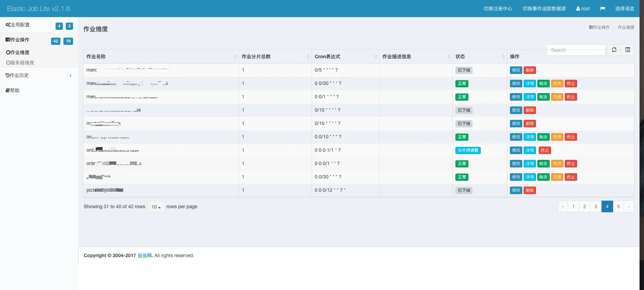The width and height of the screenshot is (644, 290).
Task: Sort by 状态 column
Action: click(x=480, y=56)
